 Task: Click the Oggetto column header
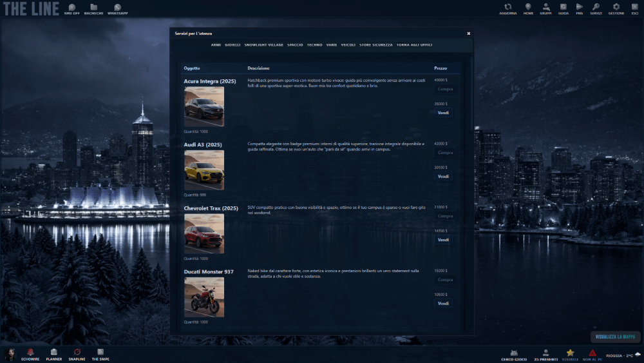click(x=192, y=68)
